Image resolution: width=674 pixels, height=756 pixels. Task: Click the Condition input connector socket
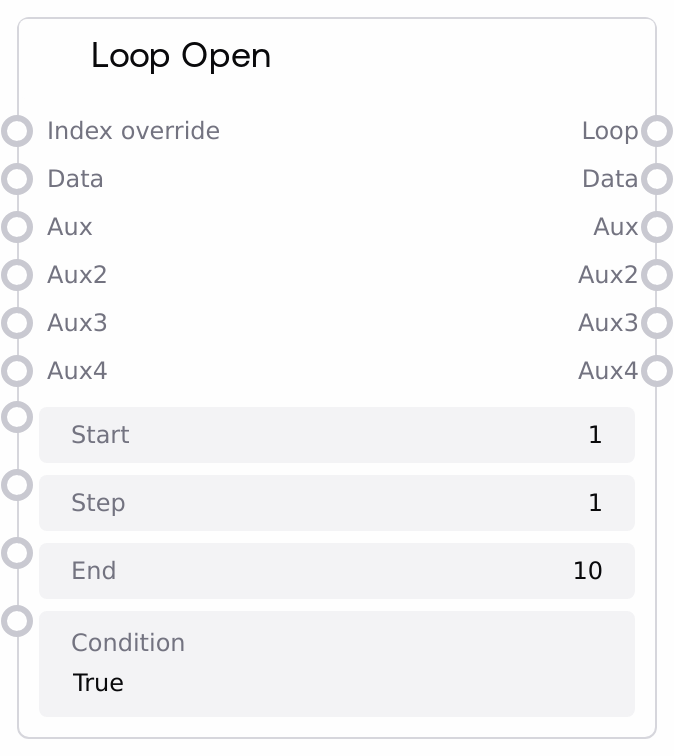click(x=17, y=621)
